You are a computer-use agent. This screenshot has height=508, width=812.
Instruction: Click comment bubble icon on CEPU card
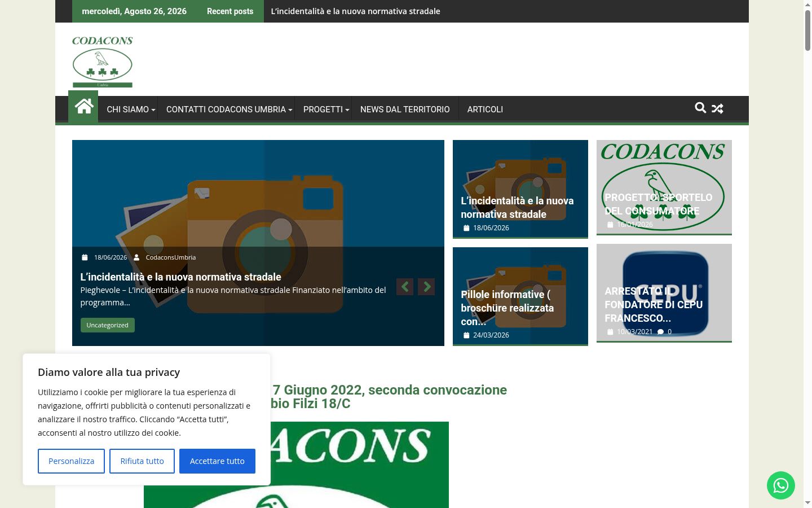(x=660, y=332)
